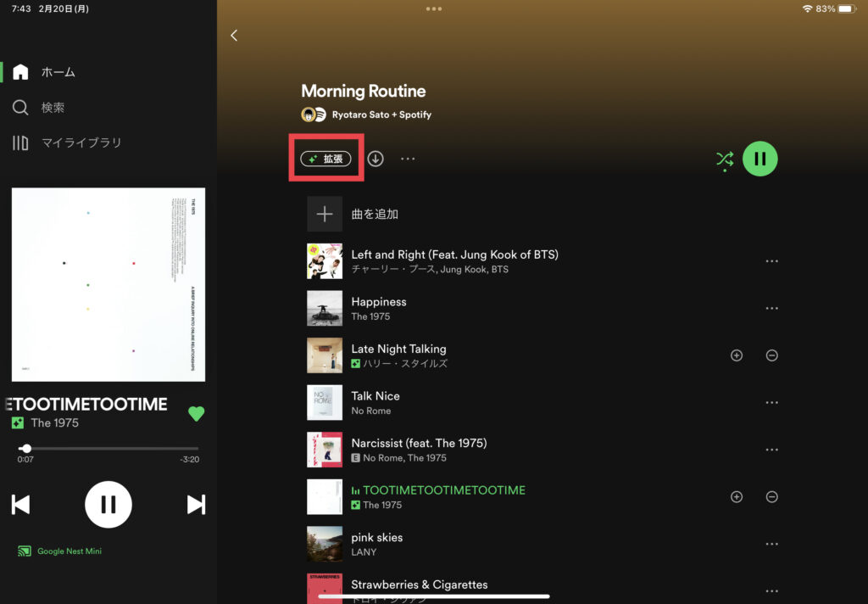
Task: Go back using the back chevron
Action: tap(234, 36)
